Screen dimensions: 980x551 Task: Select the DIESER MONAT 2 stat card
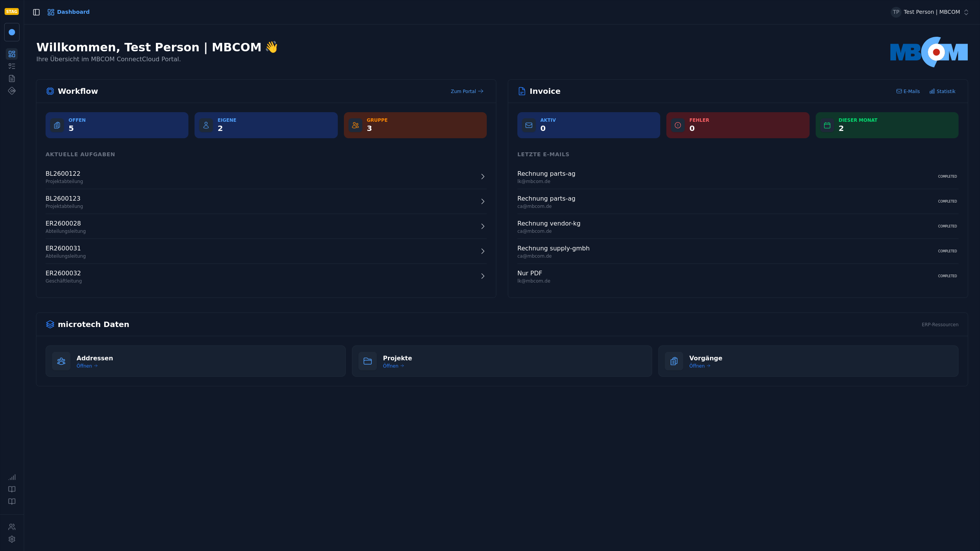tap(887, 125)
